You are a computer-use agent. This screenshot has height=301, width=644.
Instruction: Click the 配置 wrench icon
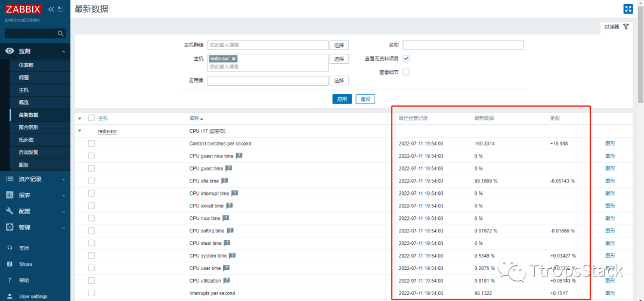[x=10, y=211]
